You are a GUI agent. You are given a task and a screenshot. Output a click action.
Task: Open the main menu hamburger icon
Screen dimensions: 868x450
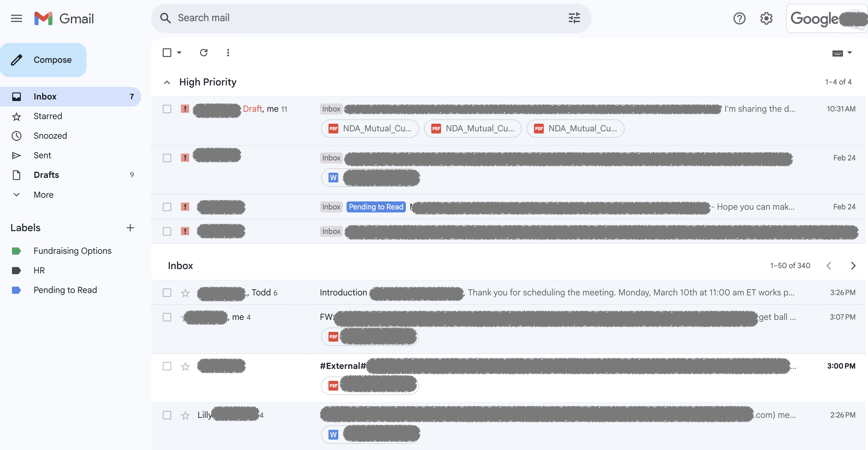point(16,18)
